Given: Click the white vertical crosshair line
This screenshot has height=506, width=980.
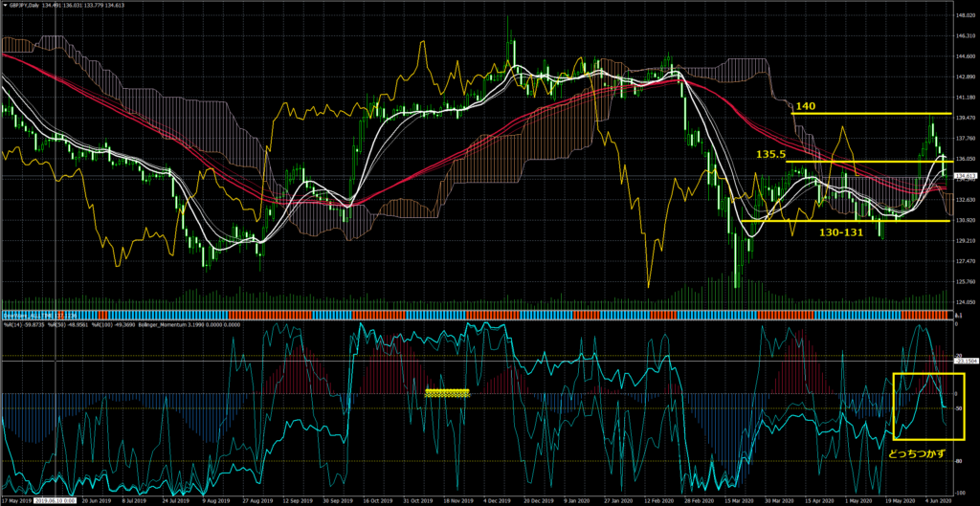Looking at the screenshot, I should 57,191.
